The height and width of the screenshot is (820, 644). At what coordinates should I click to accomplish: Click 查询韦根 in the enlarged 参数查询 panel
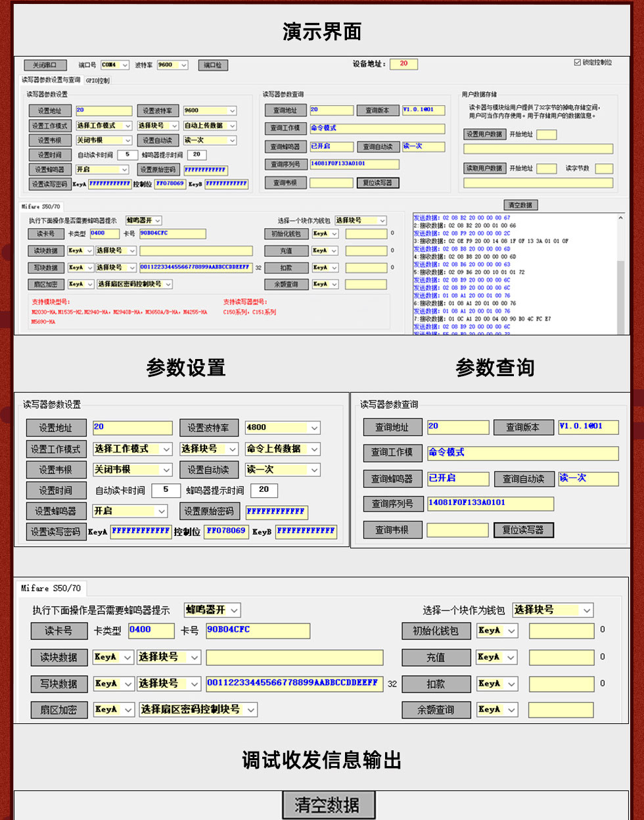point(392,530)
